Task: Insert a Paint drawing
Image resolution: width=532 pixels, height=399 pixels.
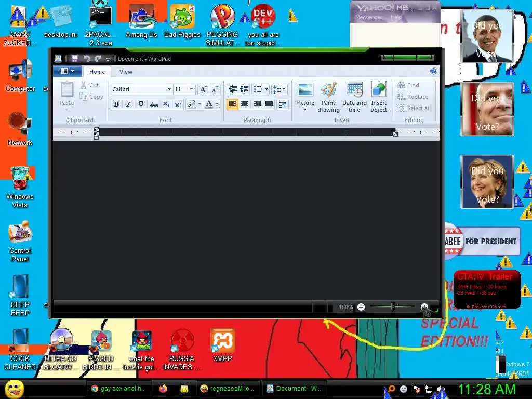Action: pos(328,97)
